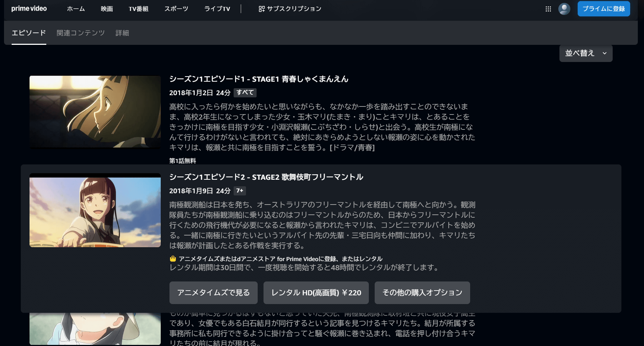The image size is (644, 346).
Task: Click レンタル HD(高画質) ￥220 button
Action: pos(316,293)
